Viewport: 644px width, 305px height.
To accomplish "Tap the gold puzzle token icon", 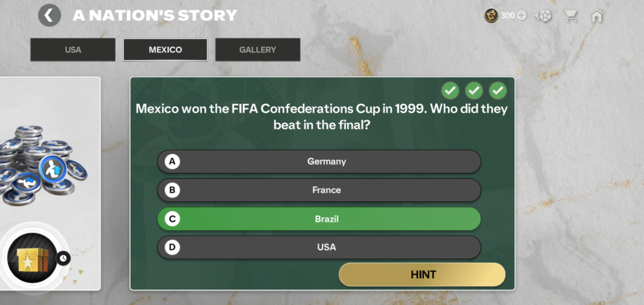I will (491, 16).
